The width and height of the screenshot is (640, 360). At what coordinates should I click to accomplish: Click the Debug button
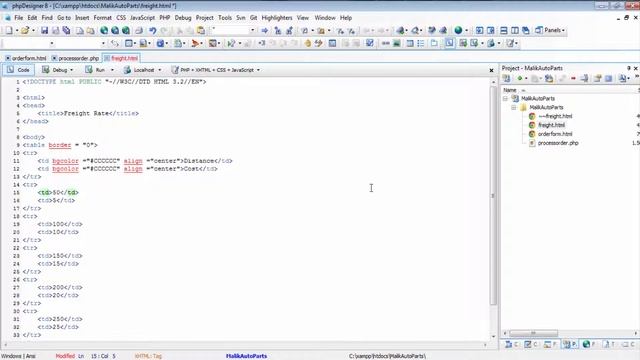(x=54, y=70)
